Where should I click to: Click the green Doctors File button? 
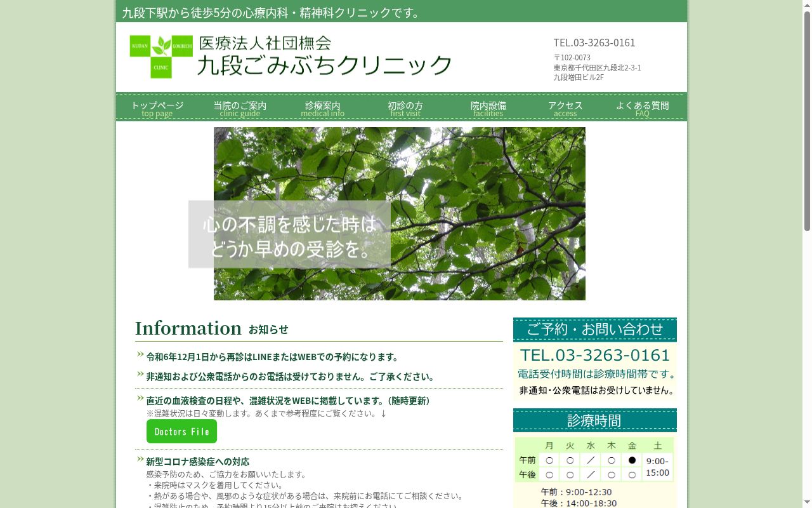point(181,431)
